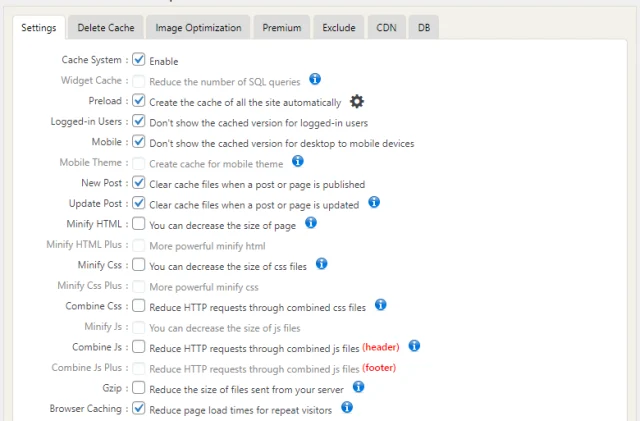Open info icon for Update Post option

coord(374,202)
